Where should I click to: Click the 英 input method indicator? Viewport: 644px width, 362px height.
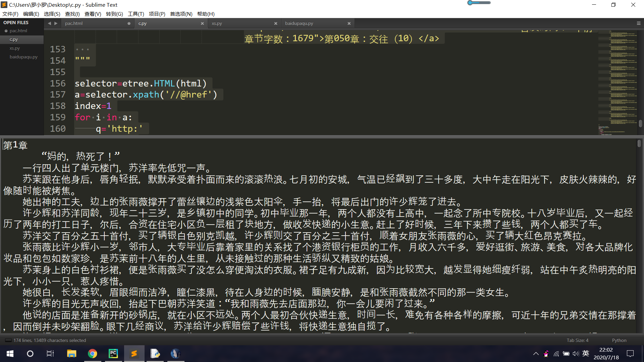586,354
